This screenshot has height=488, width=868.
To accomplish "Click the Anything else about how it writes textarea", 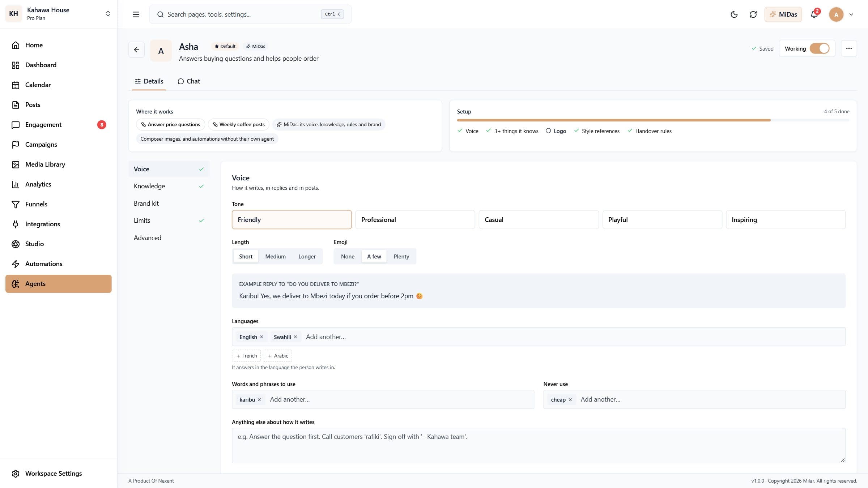I will (x=539, y=445).
